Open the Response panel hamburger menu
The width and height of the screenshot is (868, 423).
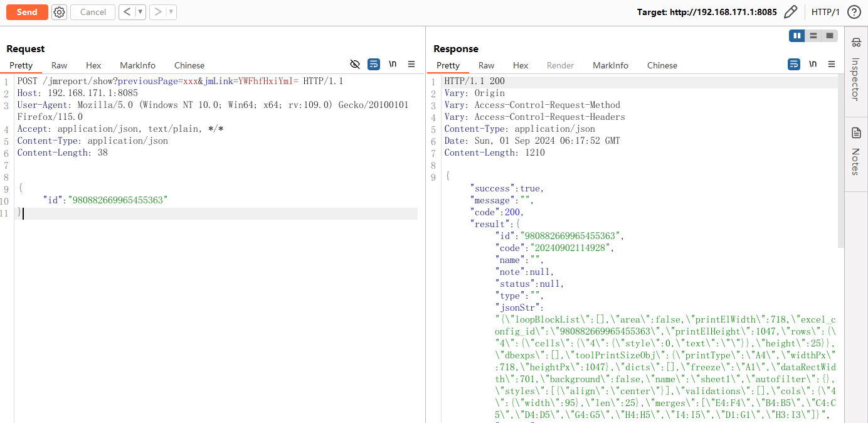[x=832, y=64]
